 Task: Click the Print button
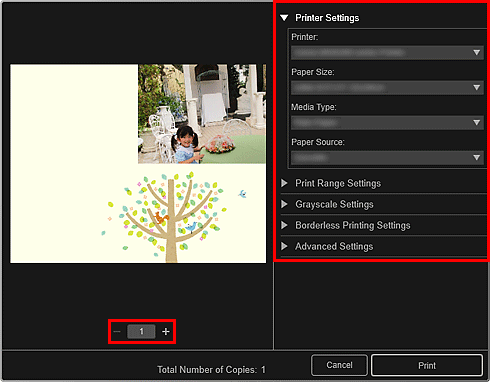point(427,366)
